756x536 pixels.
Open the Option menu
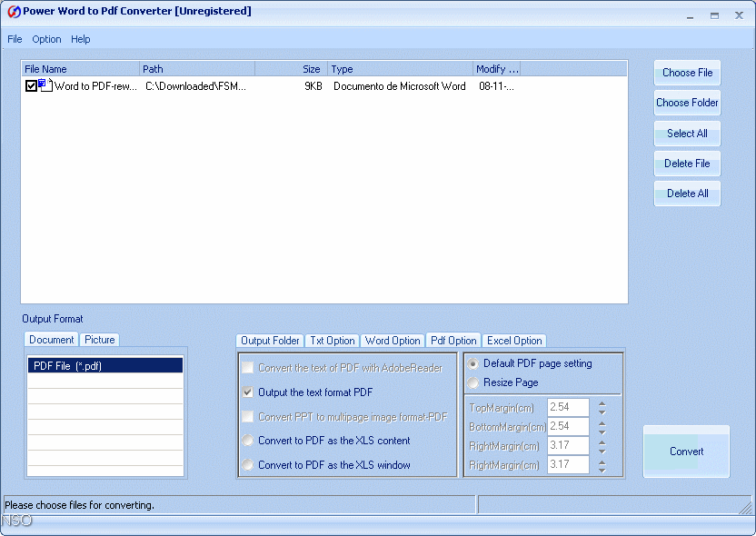(46, 39)
